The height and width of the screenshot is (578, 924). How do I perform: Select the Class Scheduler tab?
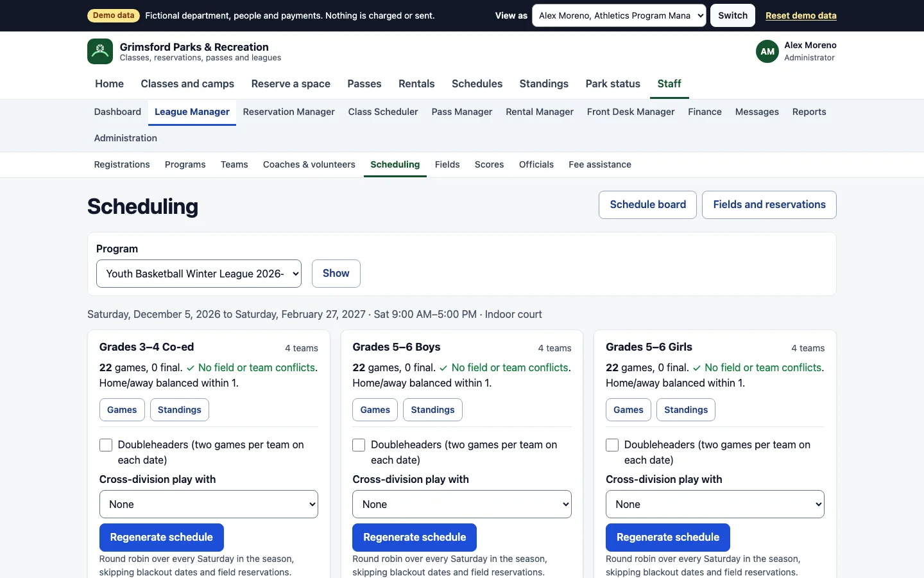[383, 112]
